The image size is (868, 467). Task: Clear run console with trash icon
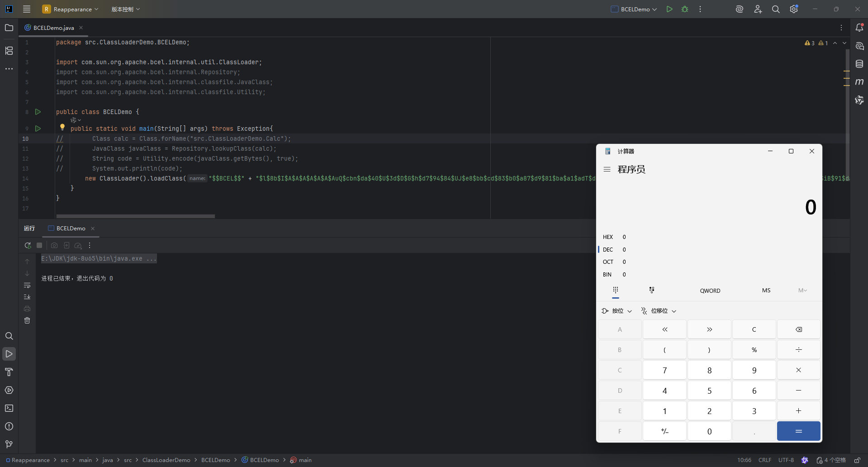tap(27, 320)
